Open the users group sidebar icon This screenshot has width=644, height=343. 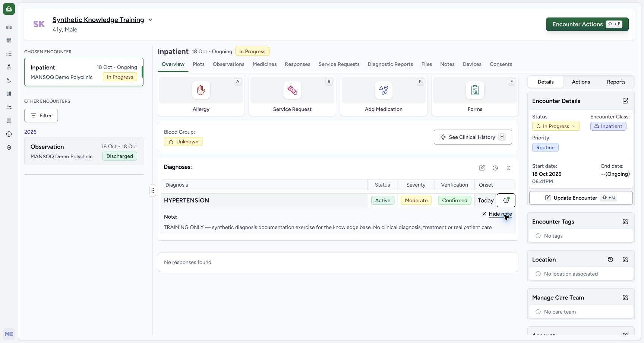[9, 107]
